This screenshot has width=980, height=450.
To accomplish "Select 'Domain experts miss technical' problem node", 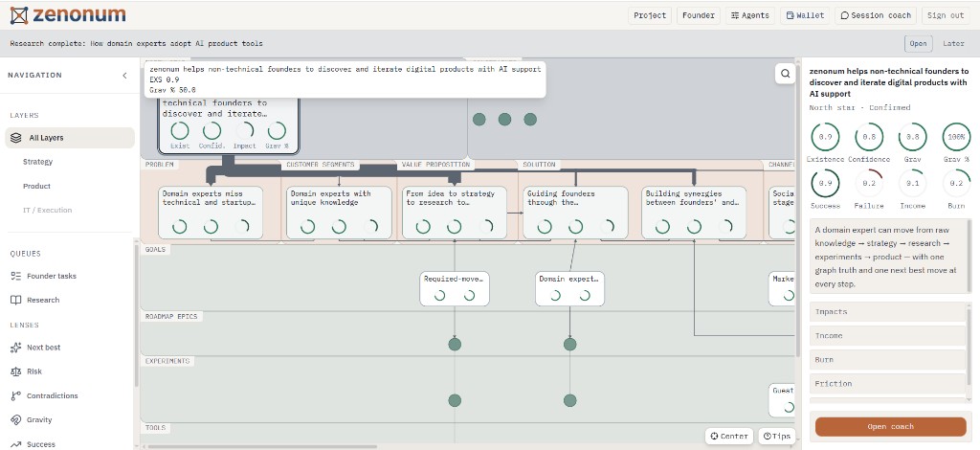I will tap(211, 213).
